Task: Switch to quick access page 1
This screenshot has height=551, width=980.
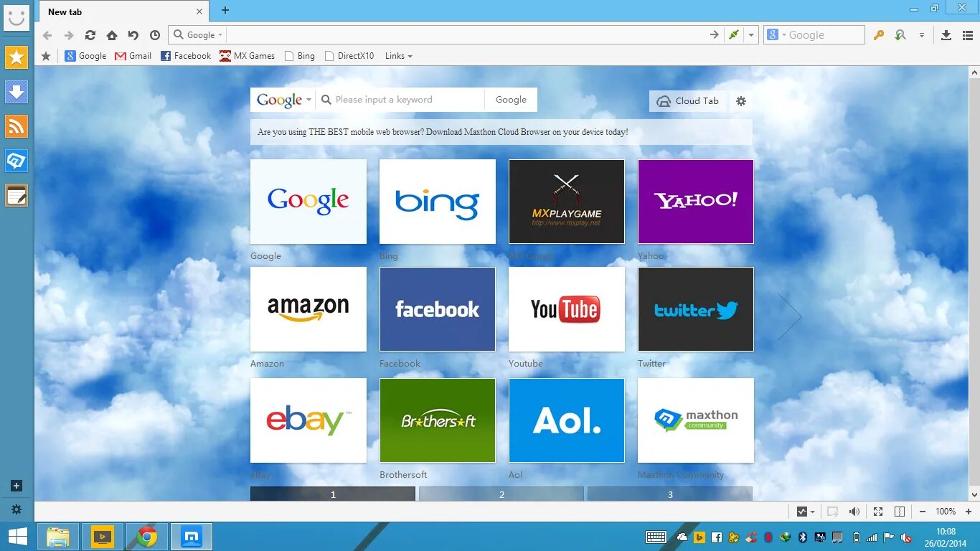Action: click(333, 494)
